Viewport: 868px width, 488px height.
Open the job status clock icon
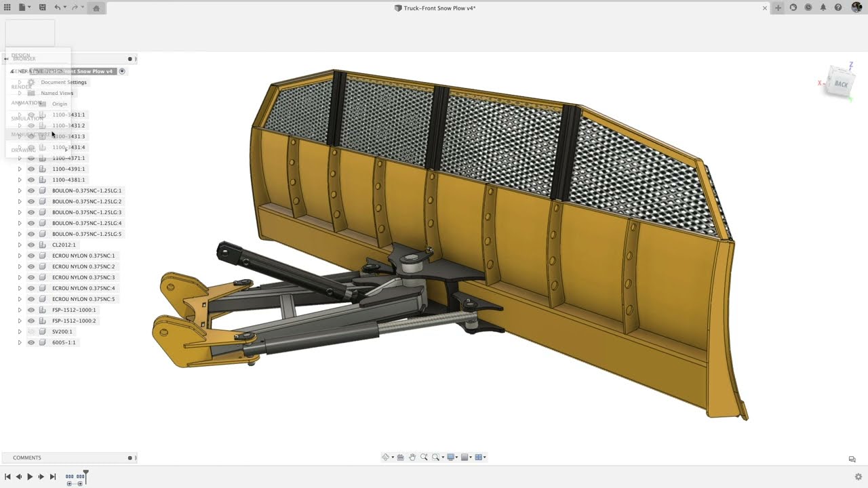[x=808, y=7]
